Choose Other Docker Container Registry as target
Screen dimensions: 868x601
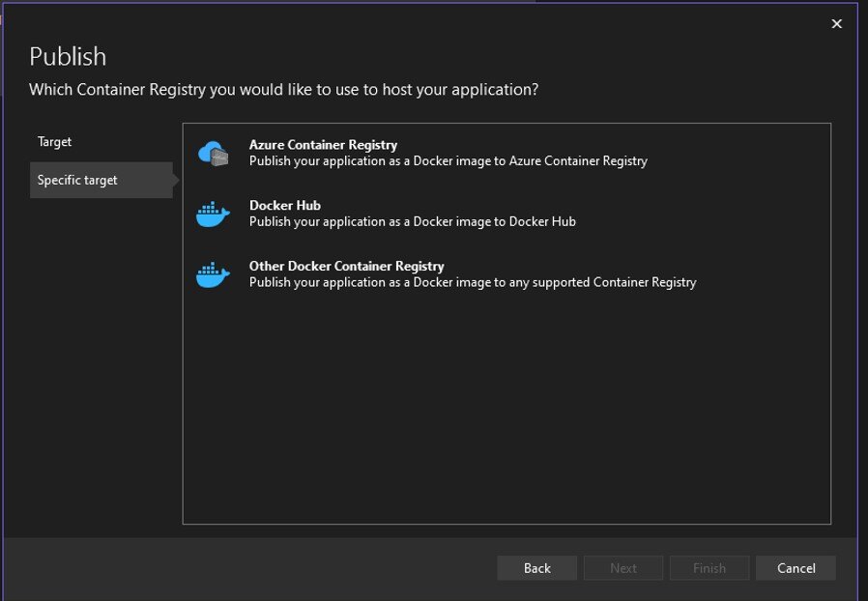[346, 266]
